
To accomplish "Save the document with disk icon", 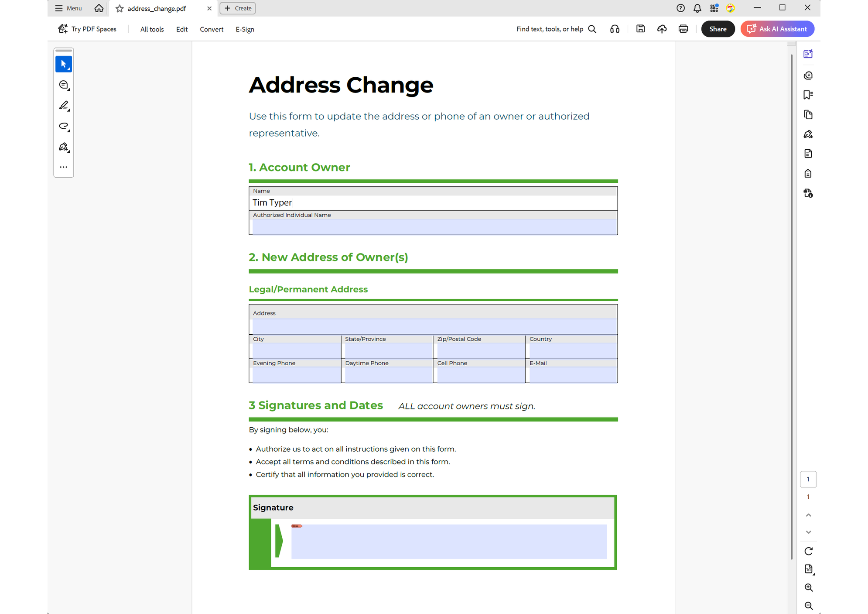I will pyautogui.click(x=640, y=29).
